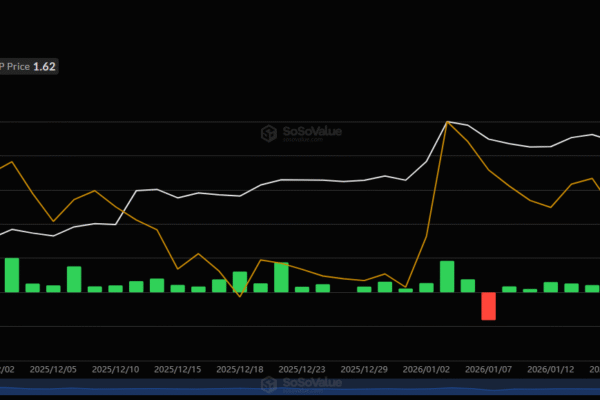This screenshot has height=400, width=600.
Task: Click the 2025/12/18 date axis label
Action: point(240,369)
